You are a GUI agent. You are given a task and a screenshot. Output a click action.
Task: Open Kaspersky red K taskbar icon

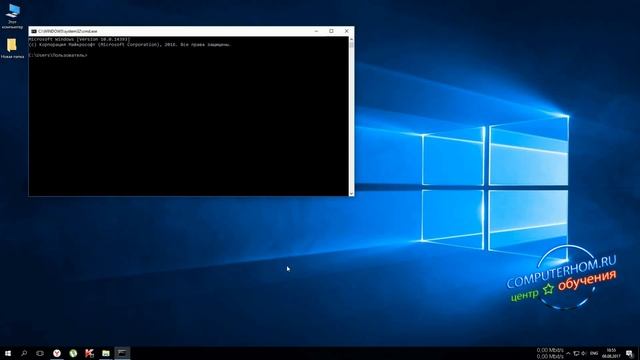[x=89, y=353]
